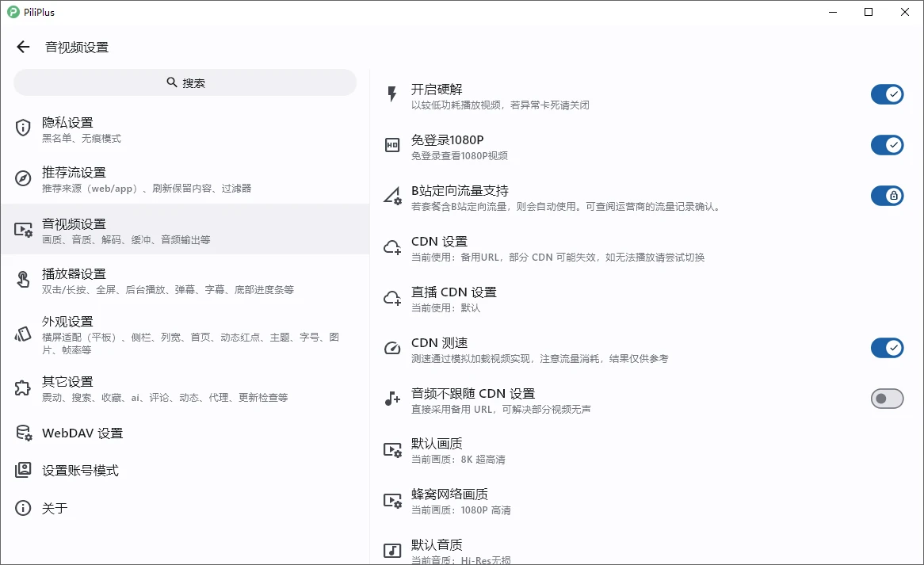The width and height of the screenshot is (924, 565).
Task: Click the search bar at the top
Action: [x=185, y=82]
